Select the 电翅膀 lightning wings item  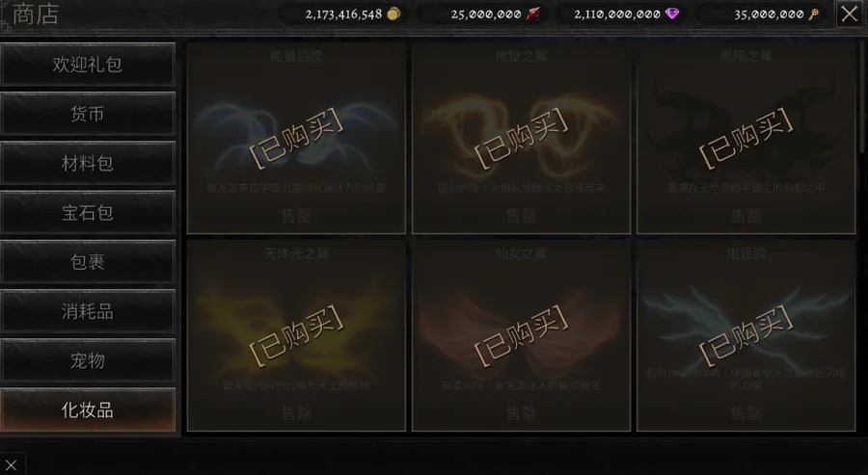point(746,335)
